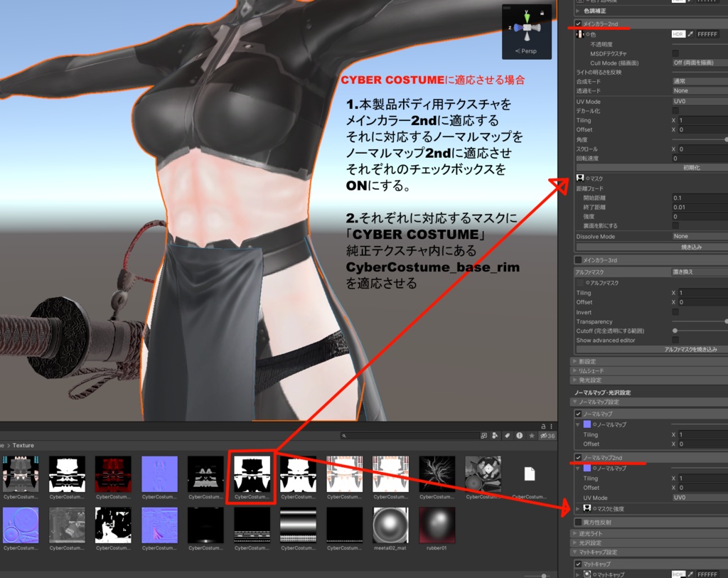The height and width of the screenshot is (578, 728).
Task: Uncheck the ノーマルマップ2nd checkbox
Action: point(578,457)
